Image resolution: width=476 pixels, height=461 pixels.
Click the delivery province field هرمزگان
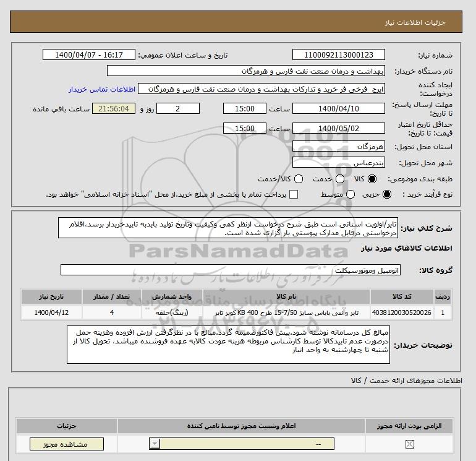339,147
